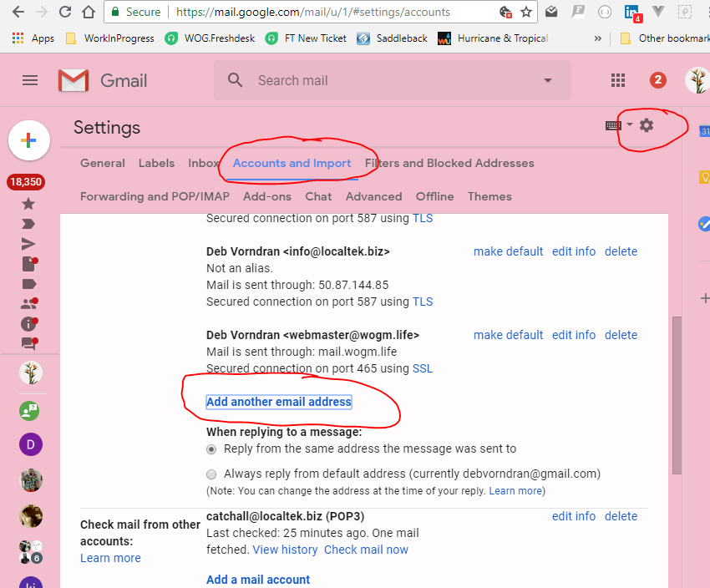710x588 pixels.
Task: Open Accounts and Import tab
Action: [x=292, y=164]
